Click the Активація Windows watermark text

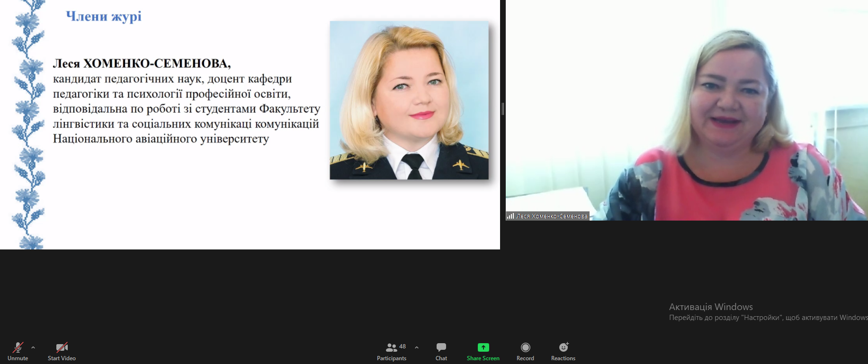pyautogui.click(x=711, y=307)
